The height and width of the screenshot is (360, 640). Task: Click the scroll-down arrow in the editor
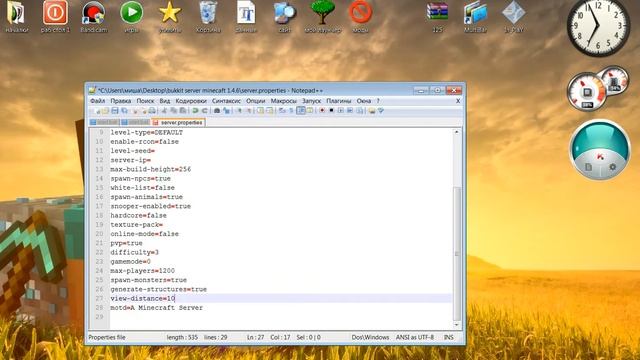pos(457,325)
